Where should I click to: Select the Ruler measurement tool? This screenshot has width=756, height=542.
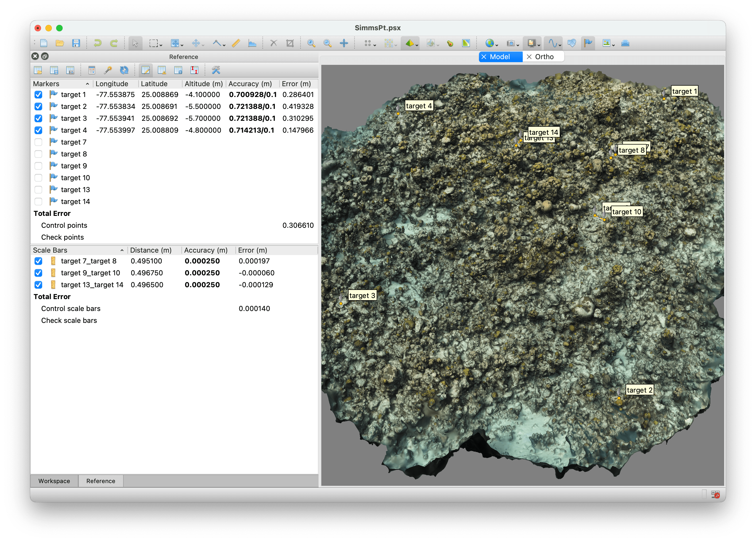[x=236, y=43]
